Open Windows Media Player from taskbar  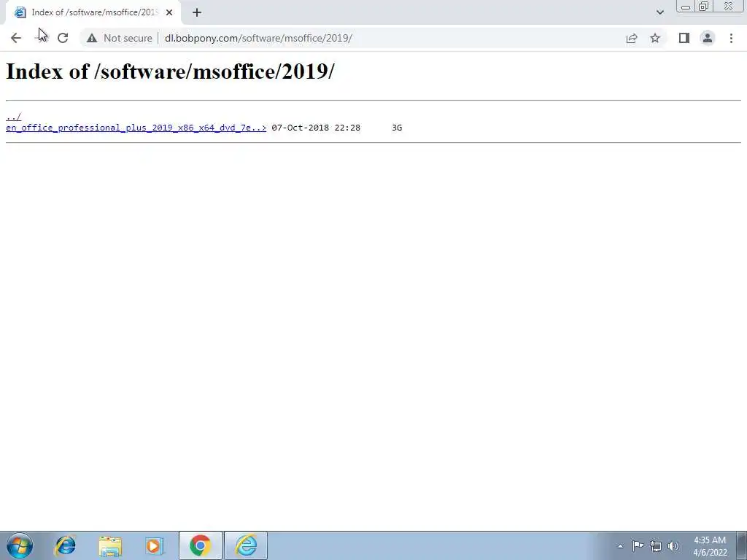pyautogui.click(x=154, y=545)
